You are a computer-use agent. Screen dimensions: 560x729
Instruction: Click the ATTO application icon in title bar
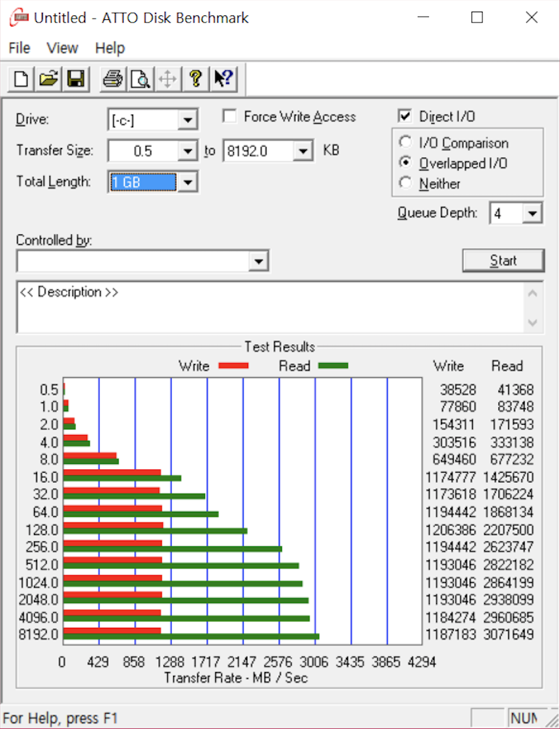[19, 18]
